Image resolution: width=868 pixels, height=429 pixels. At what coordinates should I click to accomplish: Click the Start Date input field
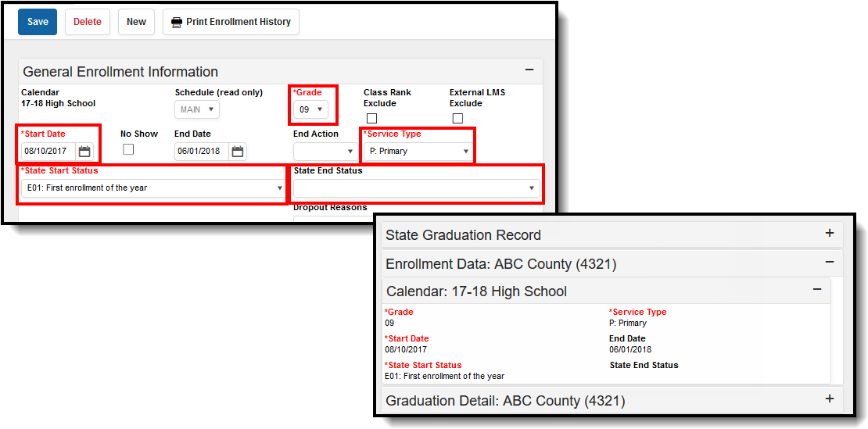point(48,151)
